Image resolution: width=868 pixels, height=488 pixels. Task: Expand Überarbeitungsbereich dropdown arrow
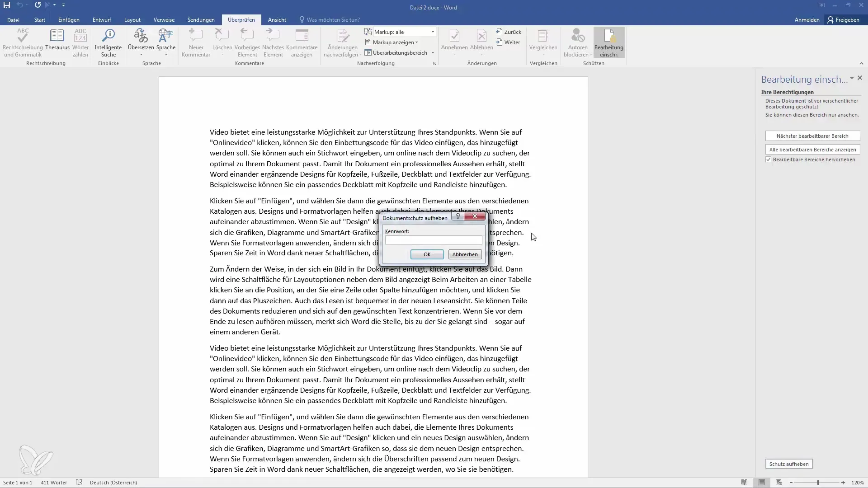point(433,53)
